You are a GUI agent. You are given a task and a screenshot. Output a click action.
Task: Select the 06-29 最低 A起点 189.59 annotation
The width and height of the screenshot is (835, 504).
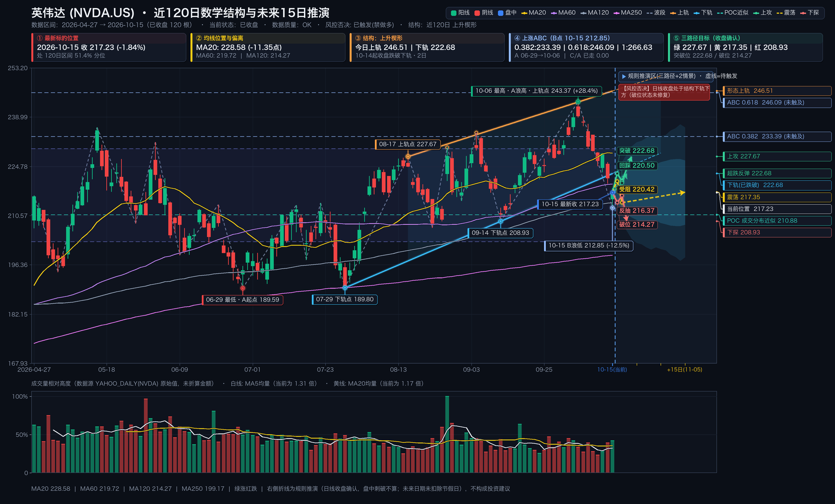[x=242, y=300]
